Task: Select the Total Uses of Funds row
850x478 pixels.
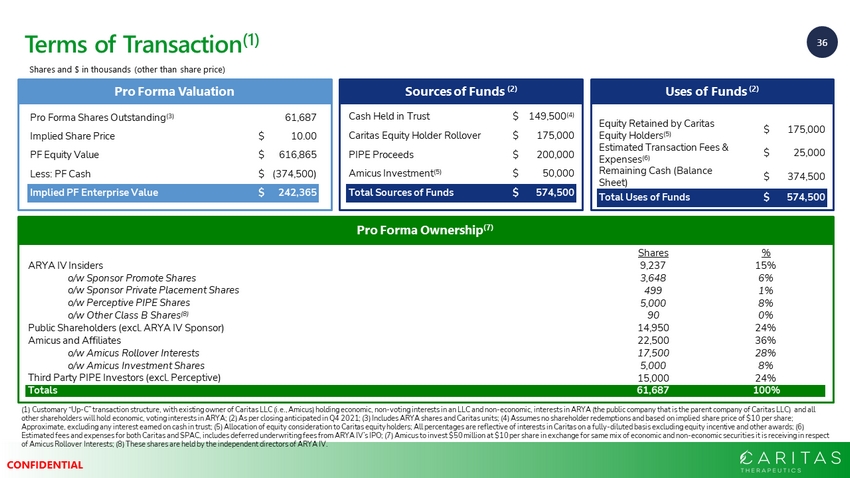Action: (x=711, y=197)
